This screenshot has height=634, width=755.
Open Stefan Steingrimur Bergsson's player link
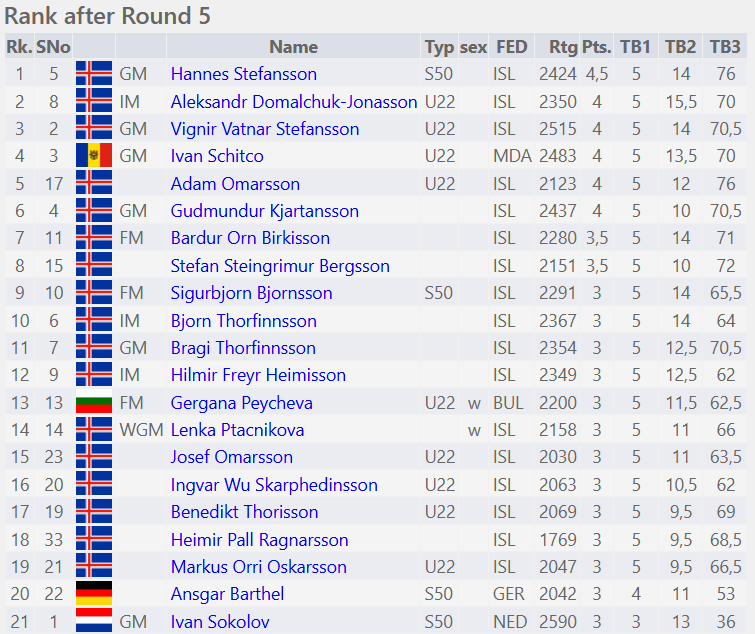280,266
